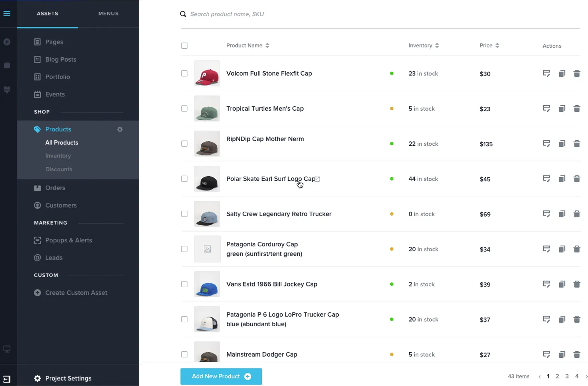Image resolution: width=588 pixels, height=386 pixels.
Task: Check Volcom Full Stone Flexfit Cap row
Action: [x=184, y=73]
